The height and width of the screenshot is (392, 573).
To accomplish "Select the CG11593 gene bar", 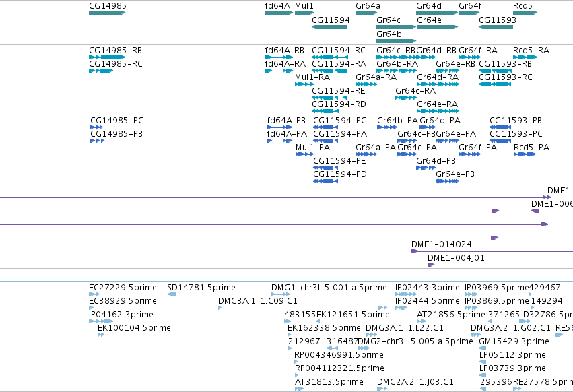I will click(x=496, y=27).
